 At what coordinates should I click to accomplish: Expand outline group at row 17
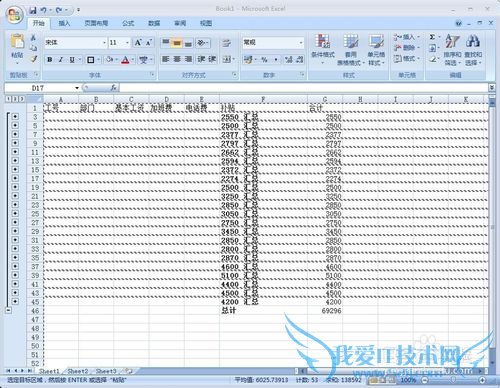[x=15, y=178]
